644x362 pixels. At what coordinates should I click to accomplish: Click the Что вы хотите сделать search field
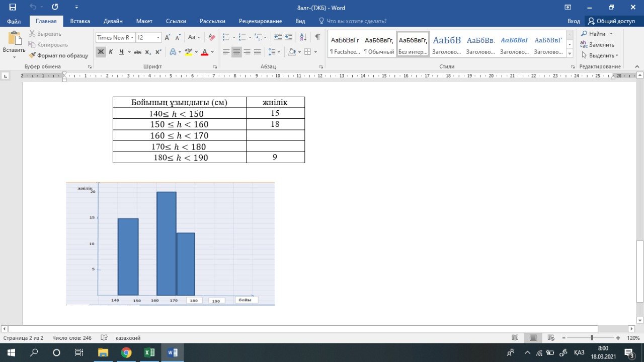(356, 21)
